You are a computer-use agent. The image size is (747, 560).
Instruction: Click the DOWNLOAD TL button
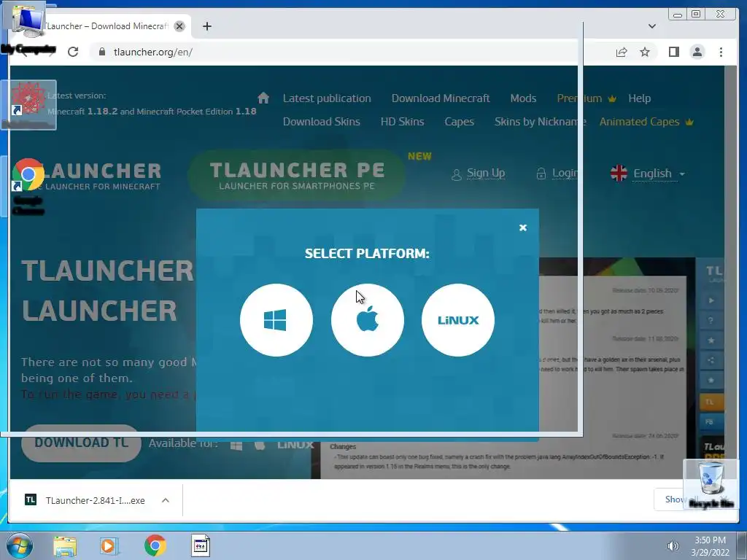pyautogui.click(x=81, y=443)
